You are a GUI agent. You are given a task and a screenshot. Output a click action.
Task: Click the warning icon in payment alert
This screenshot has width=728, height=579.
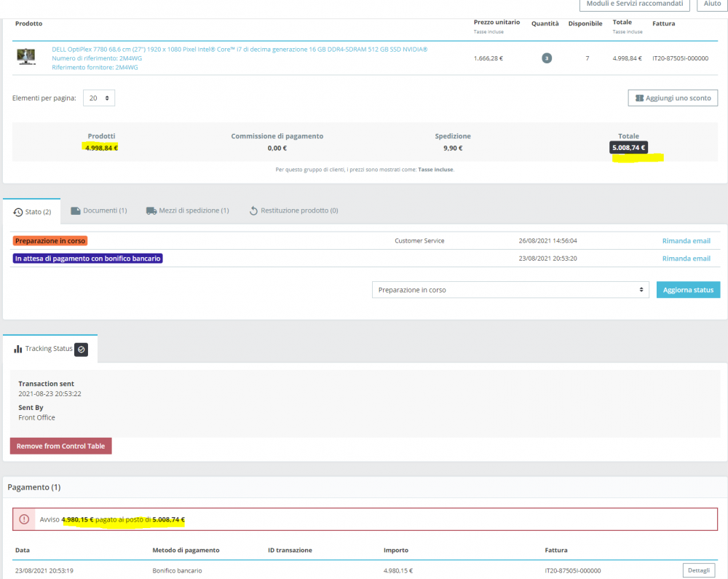24,519
